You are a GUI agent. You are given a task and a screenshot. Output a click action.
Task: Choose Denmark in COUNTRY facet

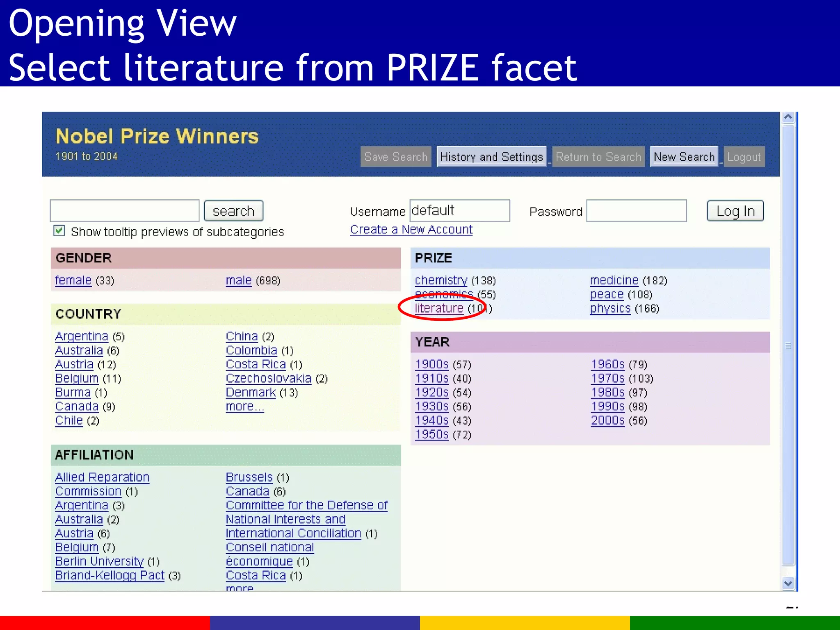(251, 392)
